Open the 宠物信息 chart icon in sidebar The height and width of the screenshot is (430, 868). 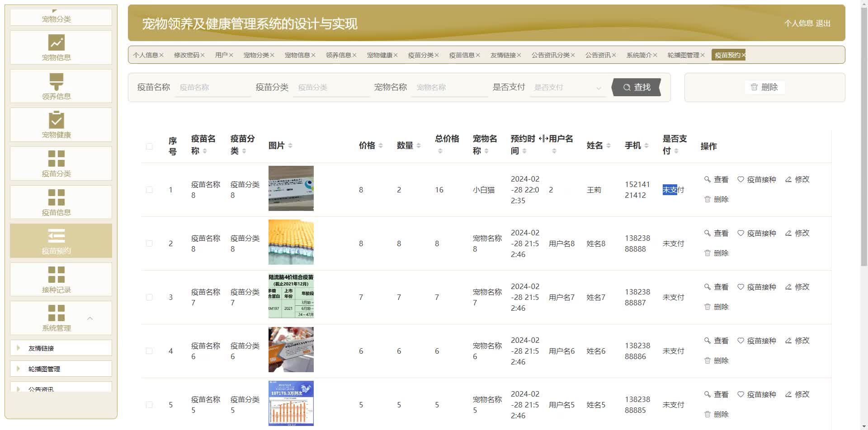point(57,43)
